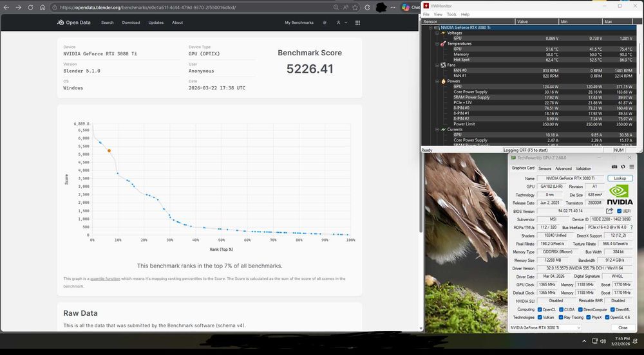The height and width of the screenshot is (355, 644).
Task: Toggle Vulkan checkbox in GPU-Z
Action: [x=540, y=317]
